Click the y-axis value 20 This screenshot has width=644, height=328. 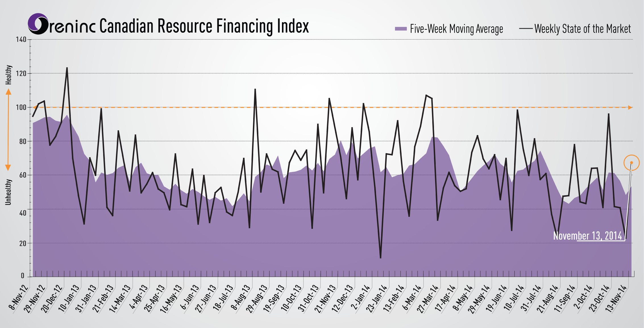(23, 243)
